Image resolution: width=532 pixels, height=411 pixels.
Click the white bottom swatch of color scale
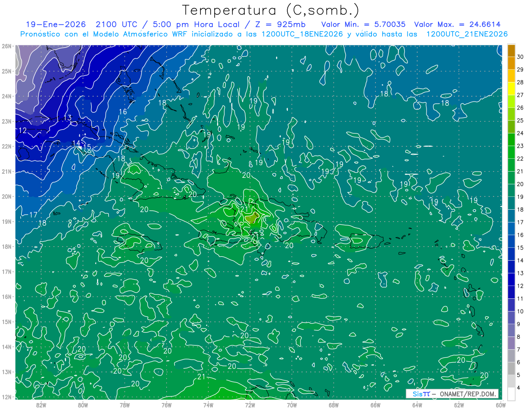click(511, 393)
